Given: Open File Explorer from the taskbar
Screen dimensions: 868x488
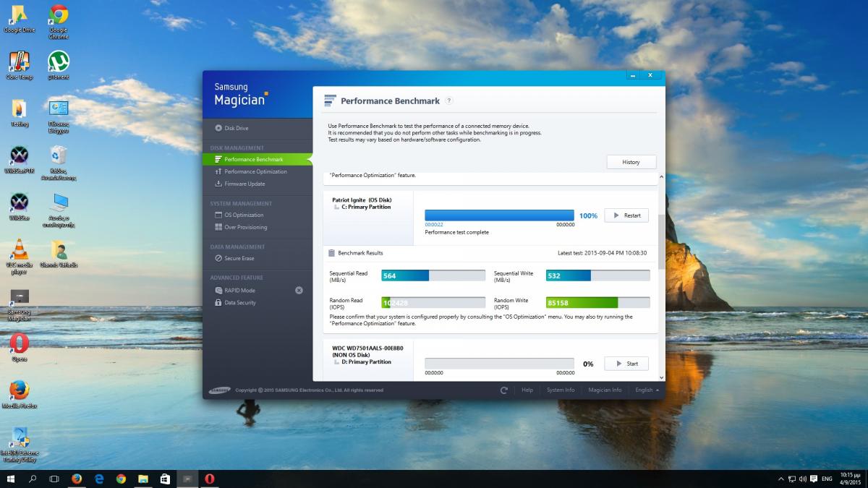Looking at the screenshot, I should (x=143, y=479).
